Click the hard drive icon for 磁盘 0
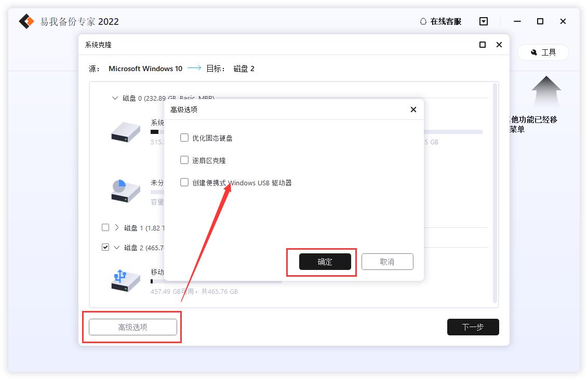 click(125, 132)
